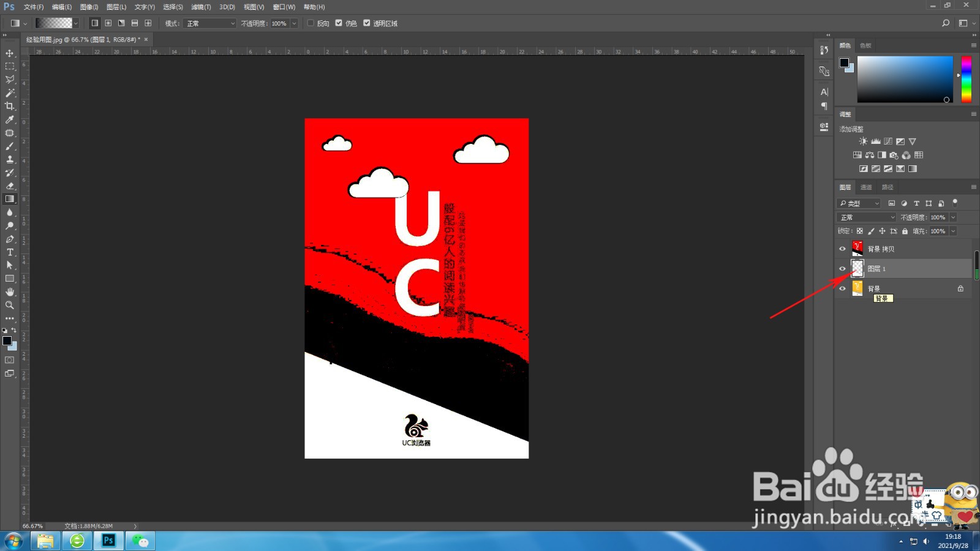This screenshot has width=980, height=551.
Task: Select the Path Selection tool
Action: (10, 265)
